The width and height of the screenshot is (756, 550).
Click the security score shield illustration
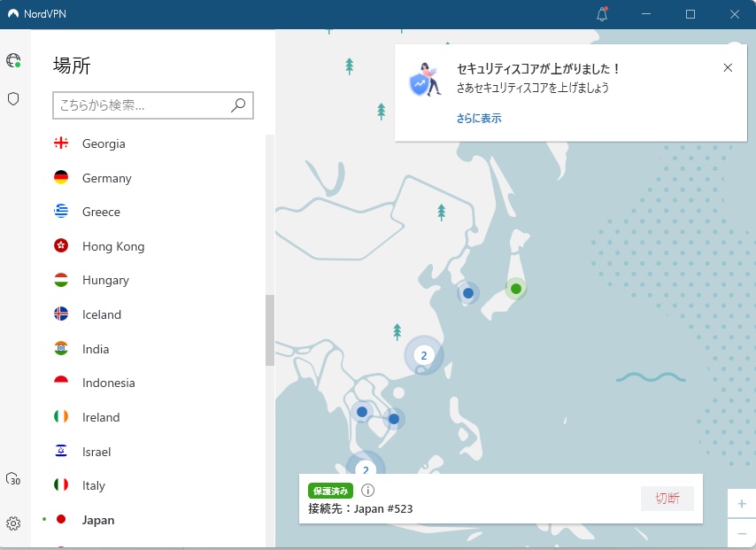[x=425, y=80]
